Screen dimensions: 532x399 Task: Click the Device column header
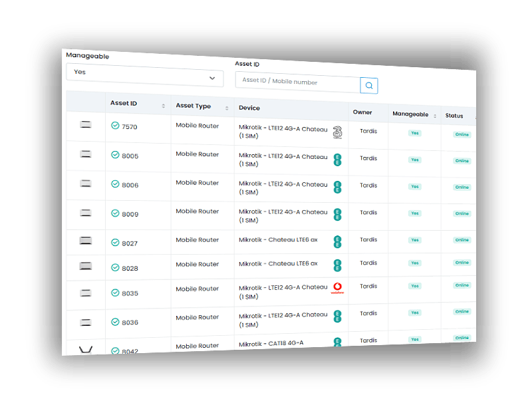(x=249, y=108)
